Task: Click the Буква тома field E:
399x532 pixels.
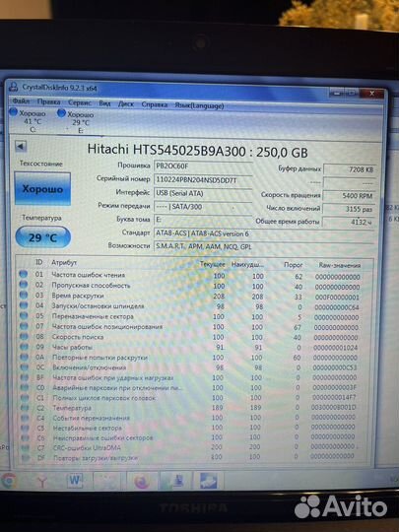Action: (x=203, y=220)
